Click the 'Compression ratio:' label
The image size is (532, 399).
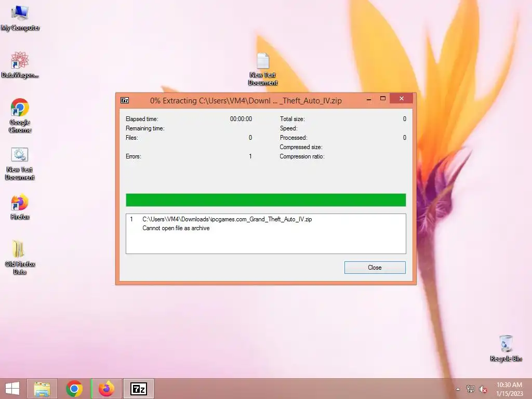pos(302,156)
